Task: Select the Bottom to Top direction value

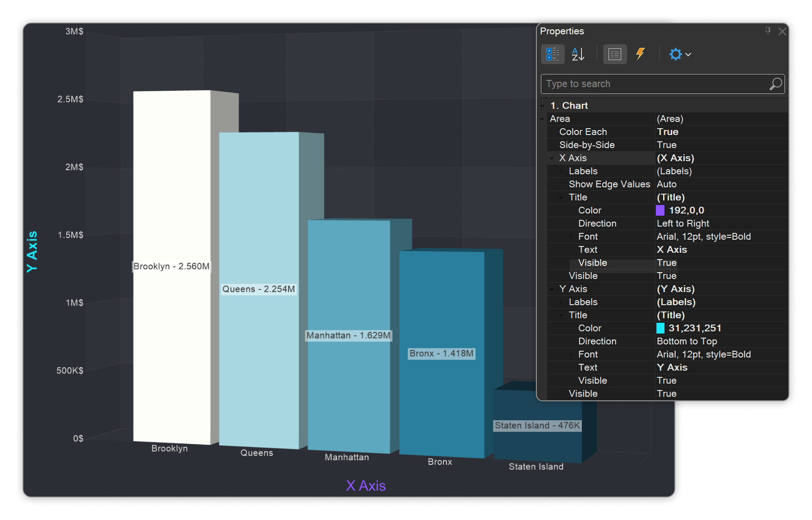Action: (x=687, y=341)
